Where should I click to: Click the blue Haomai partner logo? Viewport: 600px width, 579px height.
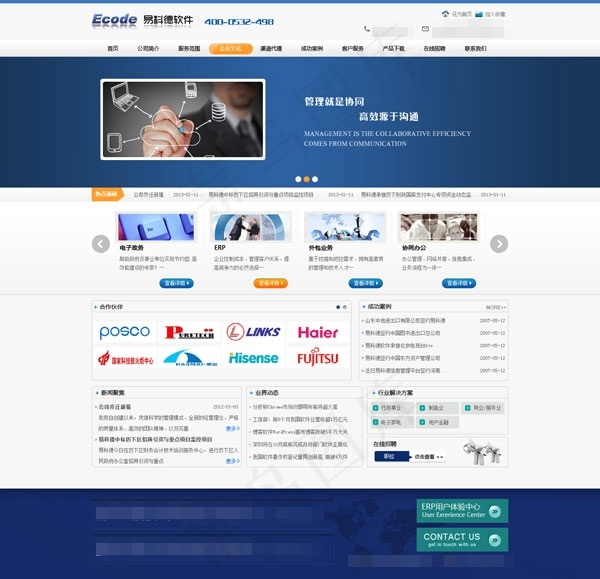coord(189,358)
